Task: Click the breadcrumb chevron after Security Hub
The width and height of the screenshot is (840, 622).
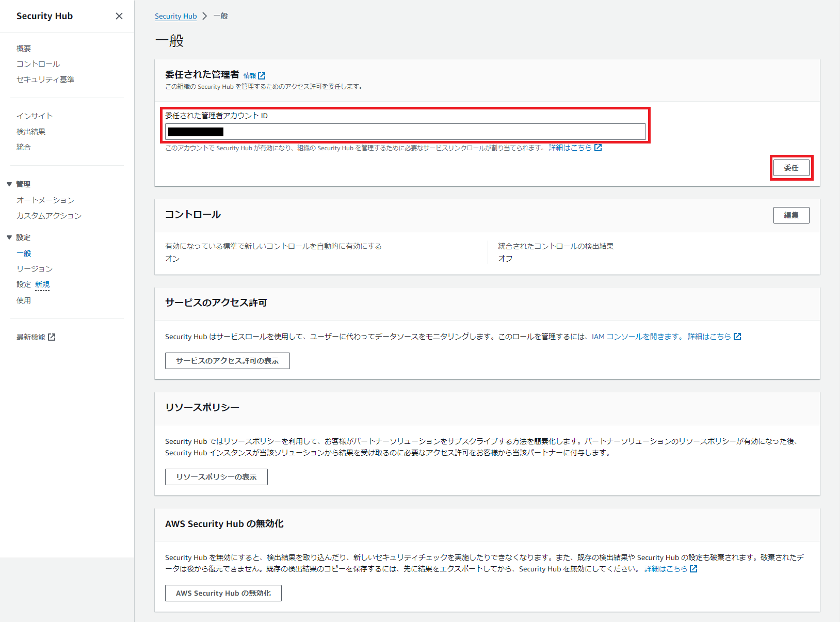Action: click(x=205, y=16)
